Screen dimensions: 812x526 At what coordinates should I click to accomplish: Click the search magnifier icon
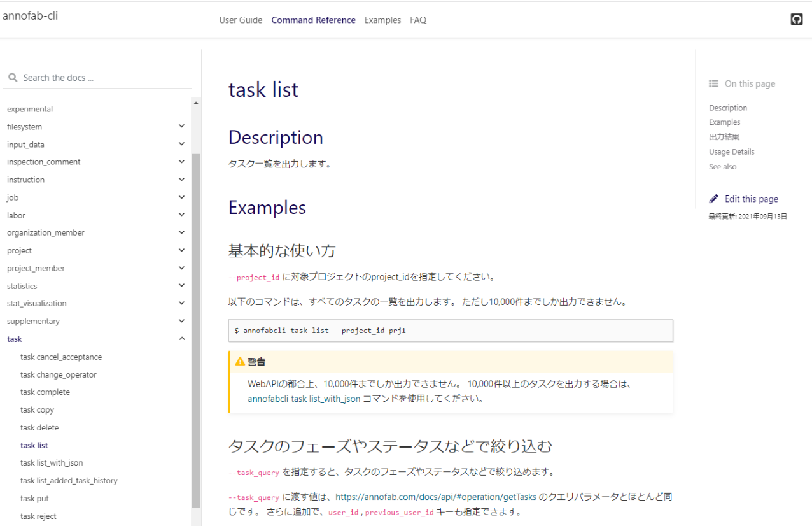coord(13,78)
